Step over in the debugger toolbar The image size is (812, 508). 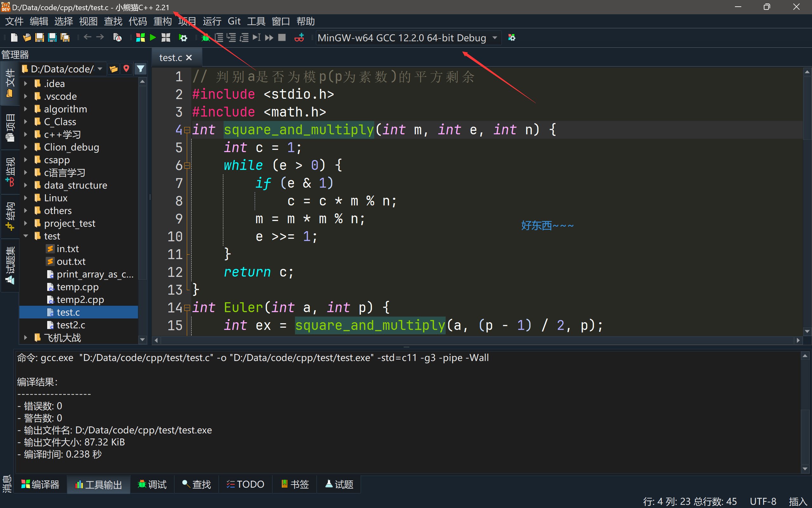point(219,38)
